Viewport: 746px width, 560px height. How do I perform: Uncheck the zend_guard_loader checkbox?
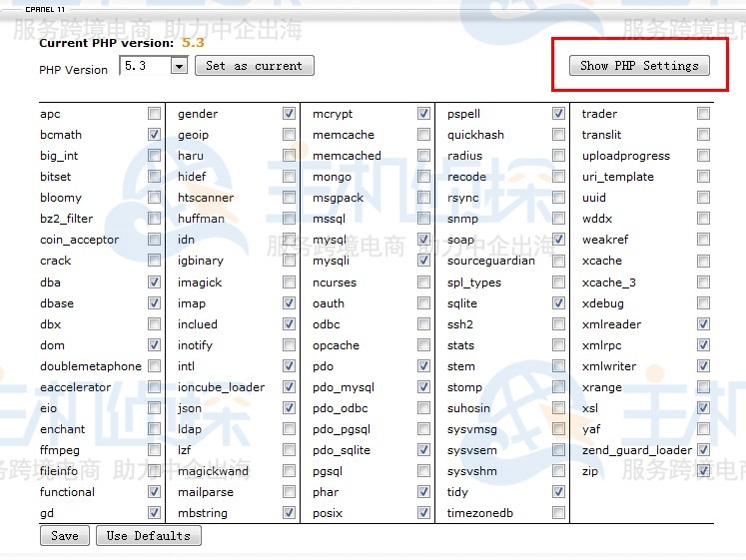(703, 450)
